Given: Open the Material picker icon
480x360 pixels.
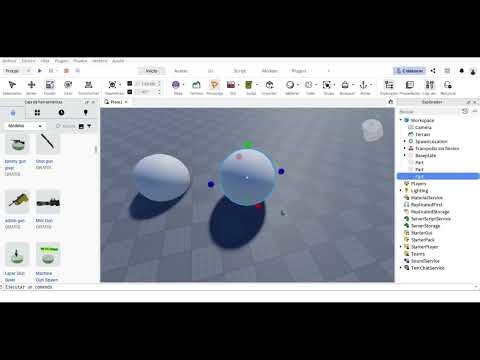Looking at the screenshot, I should point(290,85).
